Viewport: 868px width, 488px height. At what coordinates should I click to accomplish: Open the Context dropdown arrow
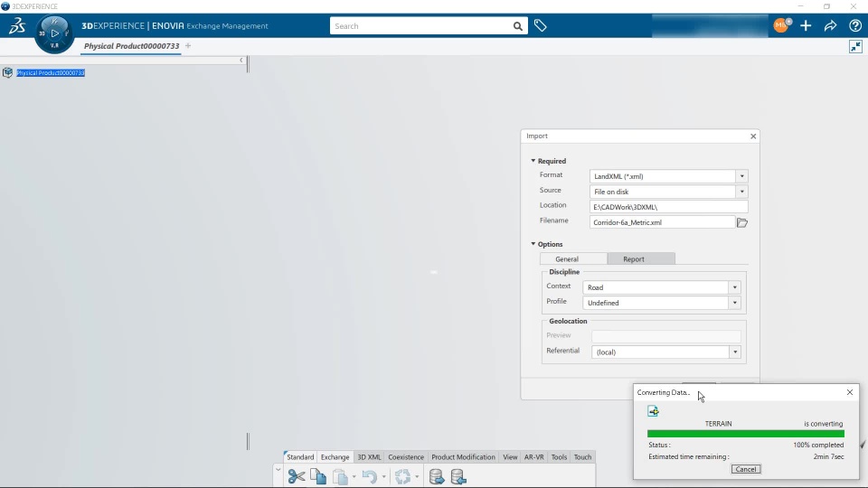coord(734,287)
